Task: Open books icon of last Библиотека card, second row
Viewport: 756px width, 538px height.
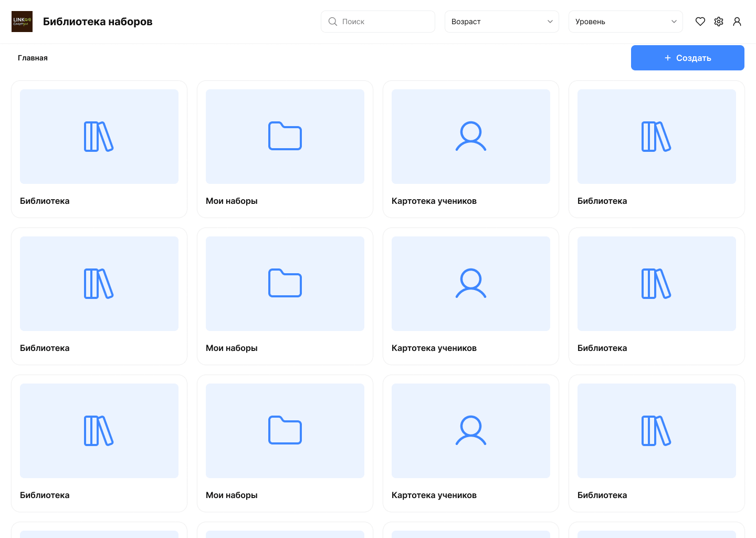Action: pyautogui.click(x=656, y=284)
